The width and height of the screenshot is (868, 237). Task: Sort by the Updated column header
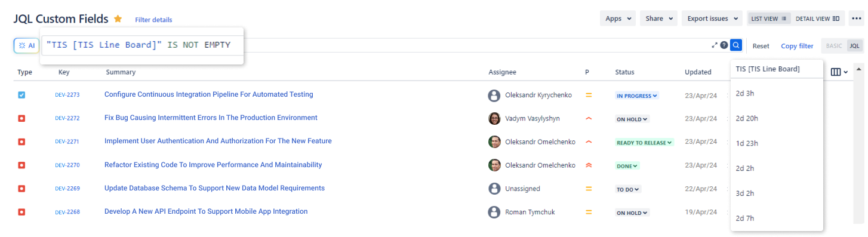tap(698, 72)
